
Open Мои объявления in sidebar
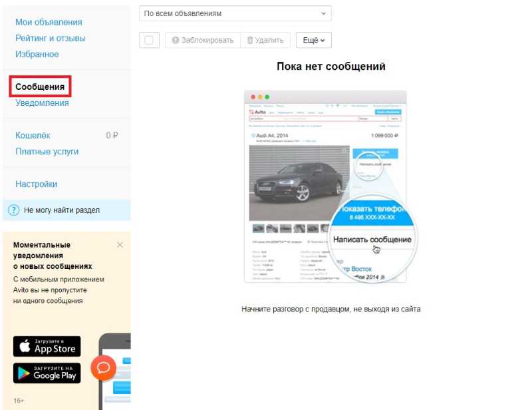[x=49, y=22]
